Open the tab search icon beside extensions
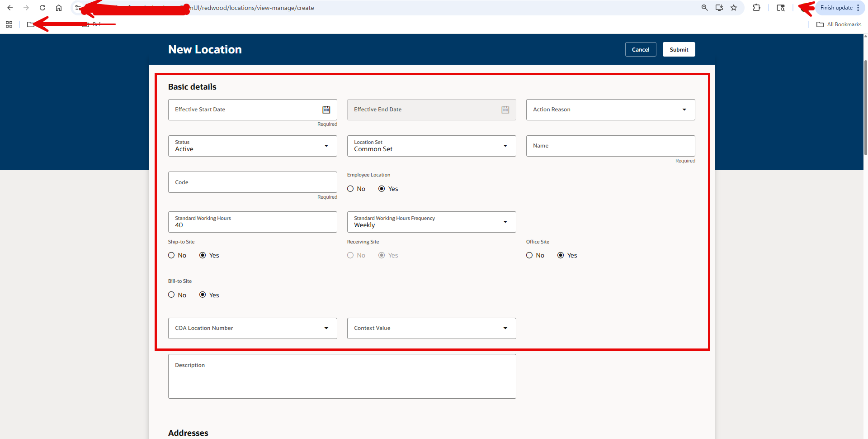Image resolution: width=868 pixels, height=439 pixels. click(780, 8)
